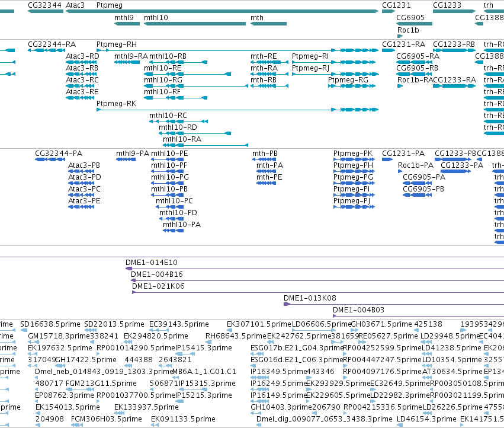This screenshot has width=504, height=428.
Task: Click the CG6905 gene label
Action: pos(410,18)
